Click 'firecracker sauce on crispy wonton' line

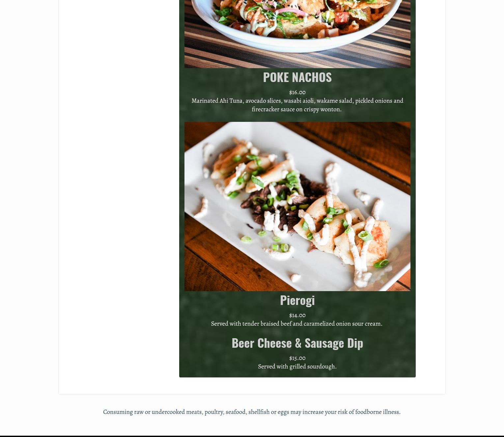296,109
